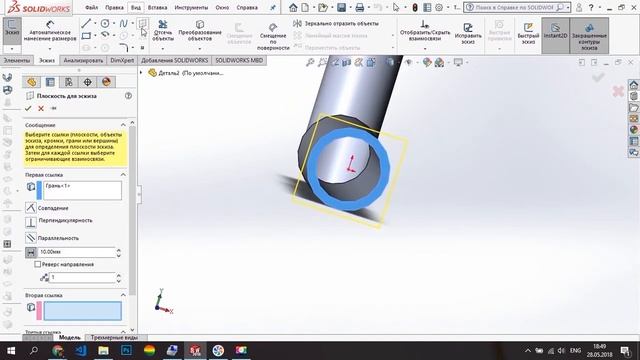The image size is (640, 360).
Task: Click Автоматическое нанесение размеров smart dimension
Action: coord(50,31)
